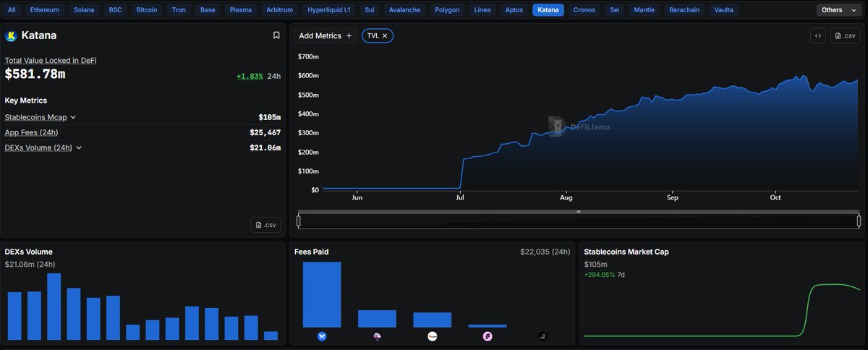Click the DEXs Volume panel title
Screen dimensions: 868x350
29,252
